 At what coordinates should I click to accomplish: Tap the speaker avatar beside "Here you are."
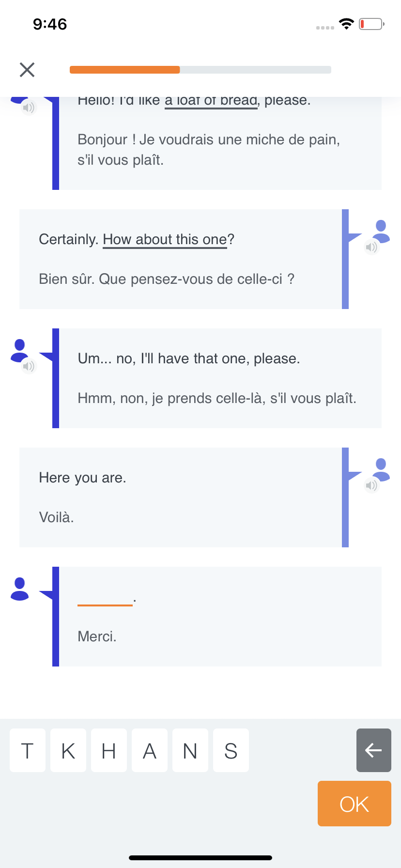tap(381, 469)
